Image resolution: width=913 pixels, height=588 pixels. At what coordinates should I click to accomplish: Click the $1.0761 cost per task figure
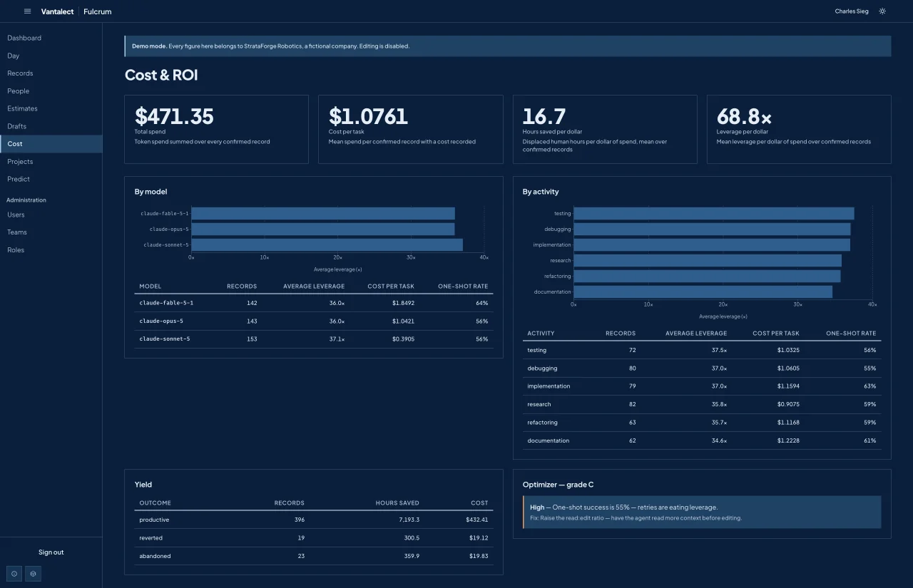[368, 116]
